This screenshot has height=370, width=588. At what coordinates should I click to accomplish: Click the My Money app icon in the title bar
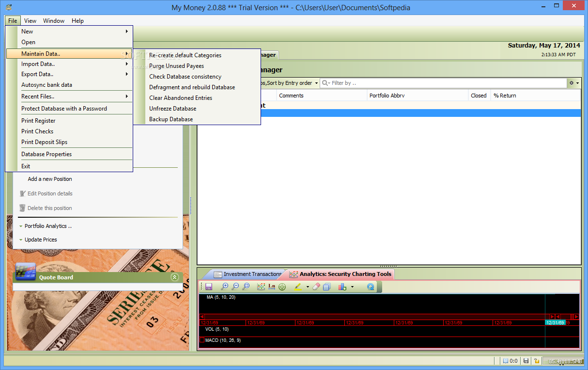pos(9,7)
